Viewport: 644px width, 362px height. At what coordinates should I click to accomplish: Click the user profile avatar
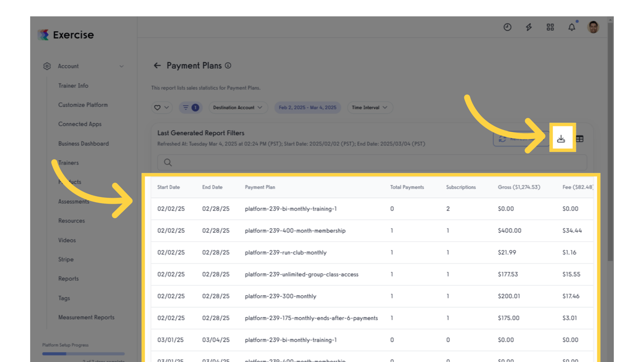pyautogui.click(x=593, y=27)
